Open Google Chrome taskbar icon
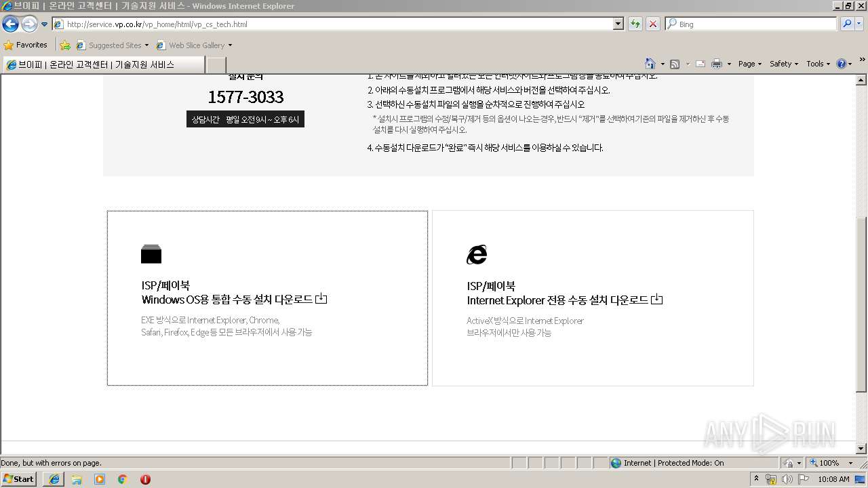 (123, 479)
